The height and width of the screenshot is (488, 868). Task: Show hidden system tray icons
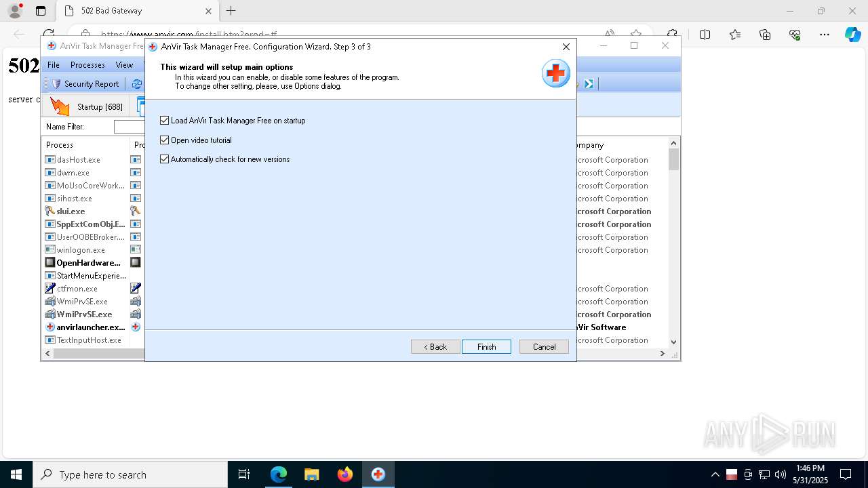(x=715, y=474)
